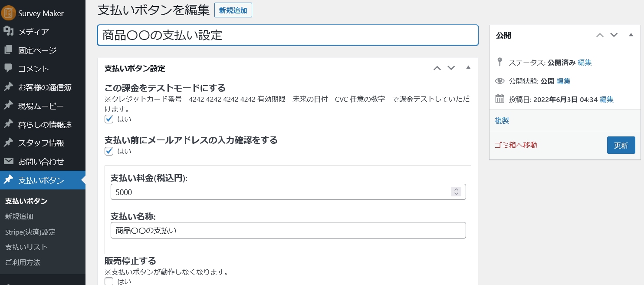Image resolution: width=644 pixels, height=285 pixels.
Task: Click pin icon beside 暮らしの情報誌
Action: pyautogui.click(x=8, y=124)
